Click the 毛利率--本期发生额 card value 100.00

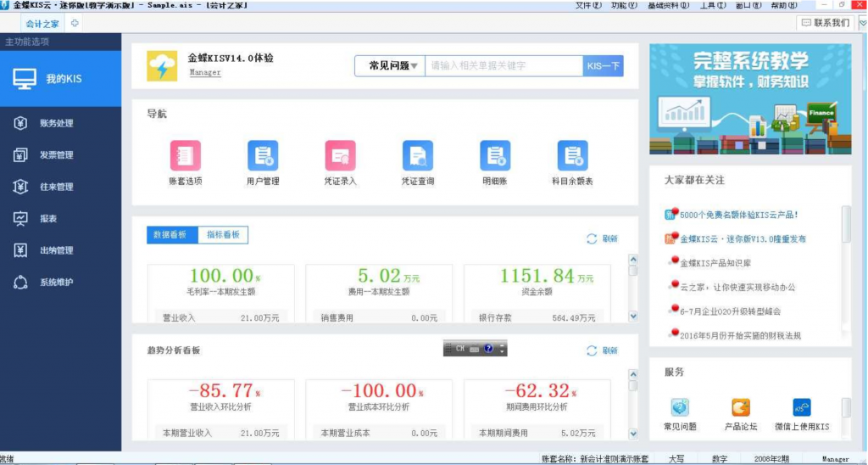221,276
